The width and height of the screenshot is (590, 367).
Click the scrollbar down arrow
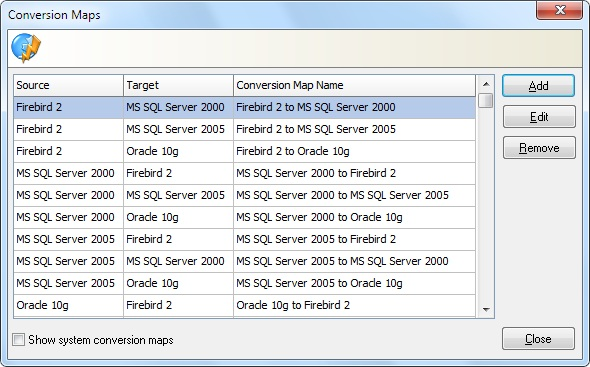coord(486,309)
